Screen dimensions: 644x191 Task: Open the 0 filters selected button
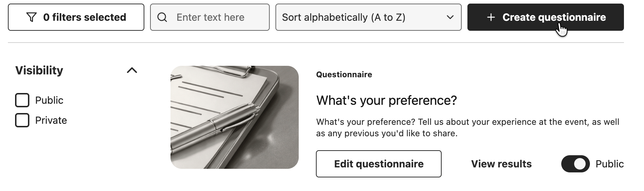coord(76,17)
